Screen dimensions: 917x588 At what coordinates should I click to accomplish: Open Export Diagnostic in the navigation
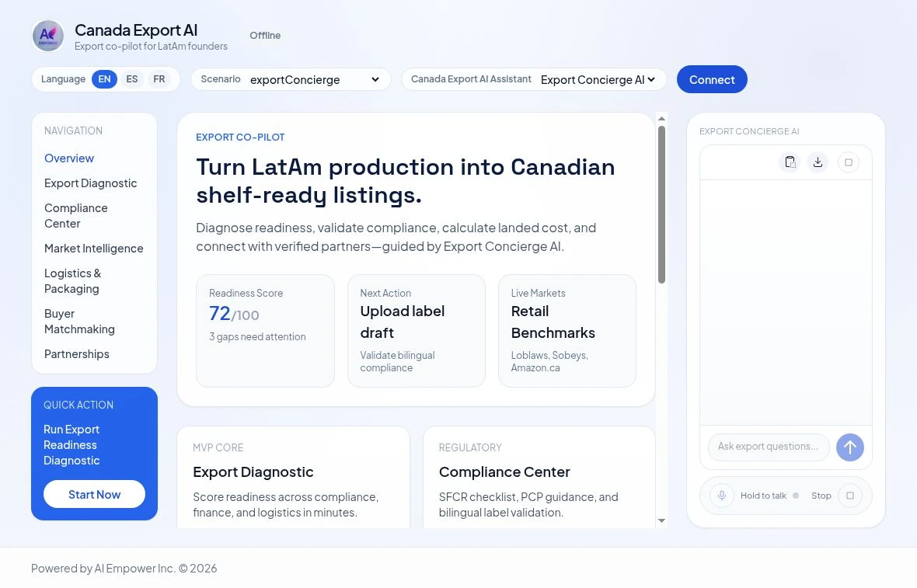(91, 183)
